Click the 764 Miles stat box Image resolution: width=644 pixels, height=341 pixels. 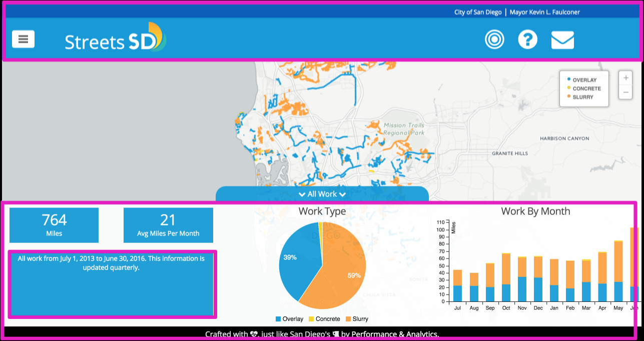[54, 225]
